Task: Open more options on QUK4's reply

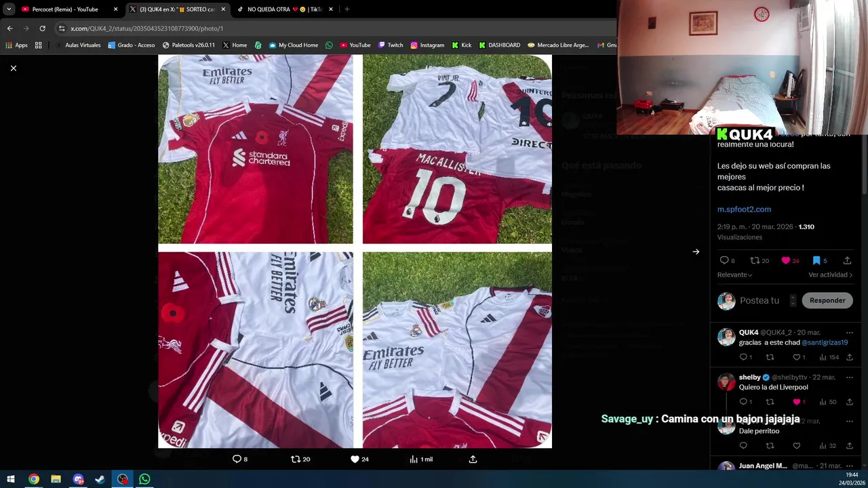Action: 849,333
